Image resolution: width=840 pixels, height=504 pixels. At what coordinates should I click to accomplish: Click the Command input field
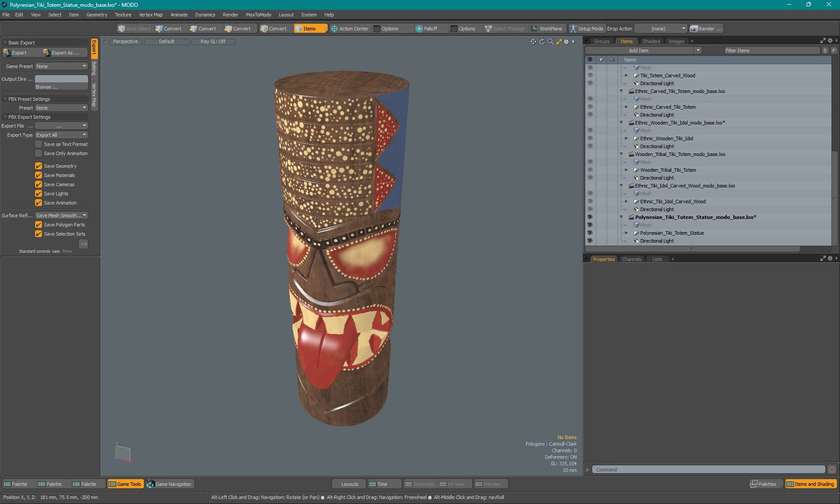click(x=709, y=469)
